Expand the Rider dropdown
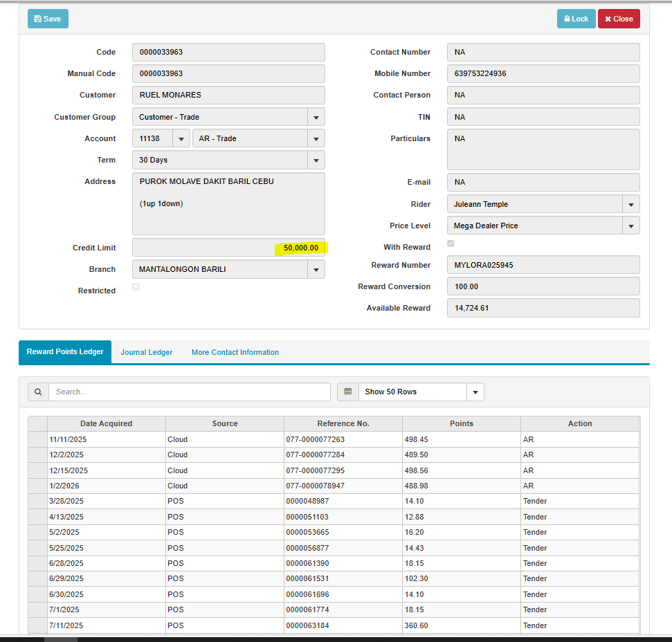The image size is (672, 642). [630, 204]
